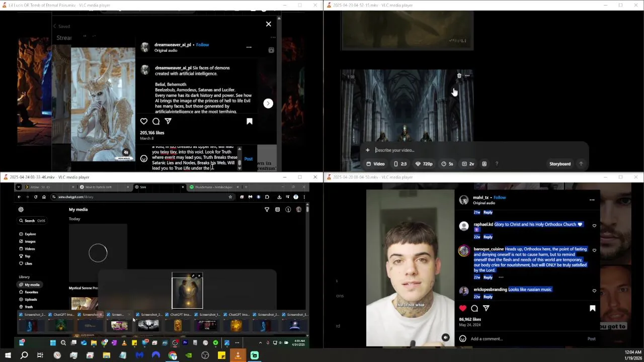Screen dimensions: 644x362
Task: Post the typed comment on demon reel
Action: point(249,159)
